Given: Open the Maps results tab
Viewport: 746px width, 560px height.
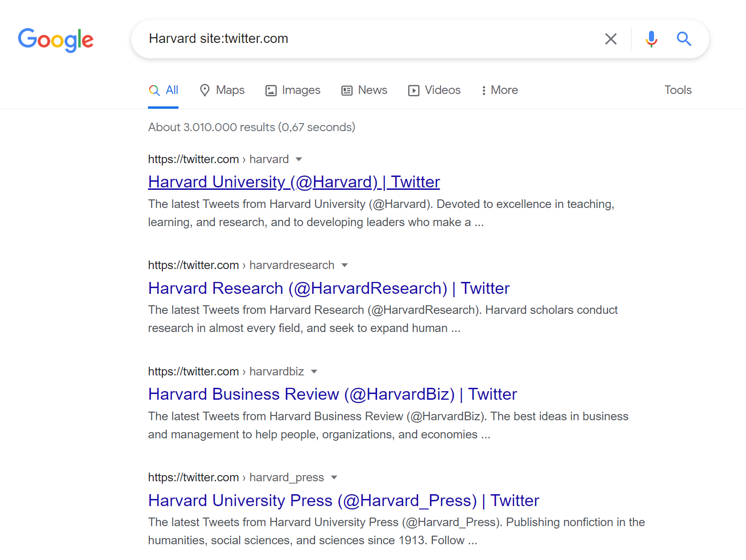Looking at the screenshot, I should coord(222,90).
